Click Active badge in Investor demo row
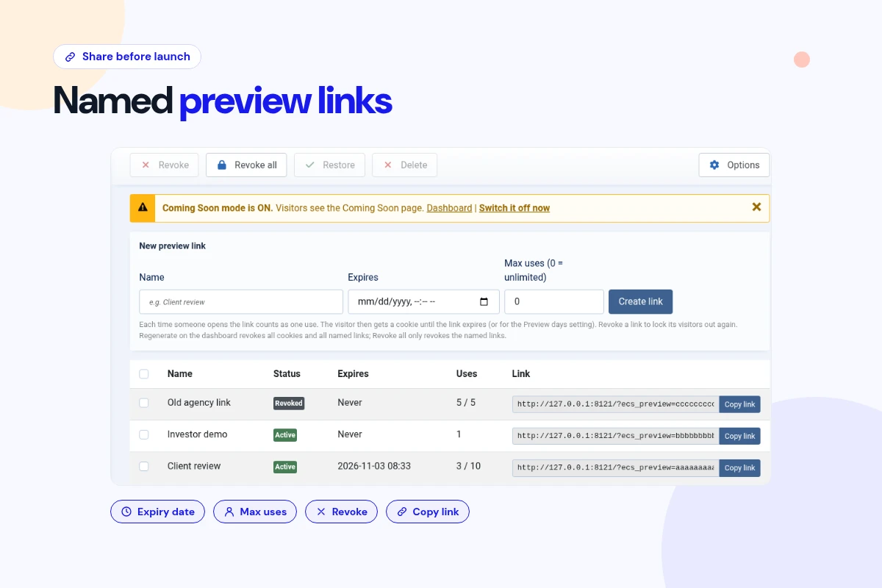The image size is (882, 588). click(x=285, y=435)
